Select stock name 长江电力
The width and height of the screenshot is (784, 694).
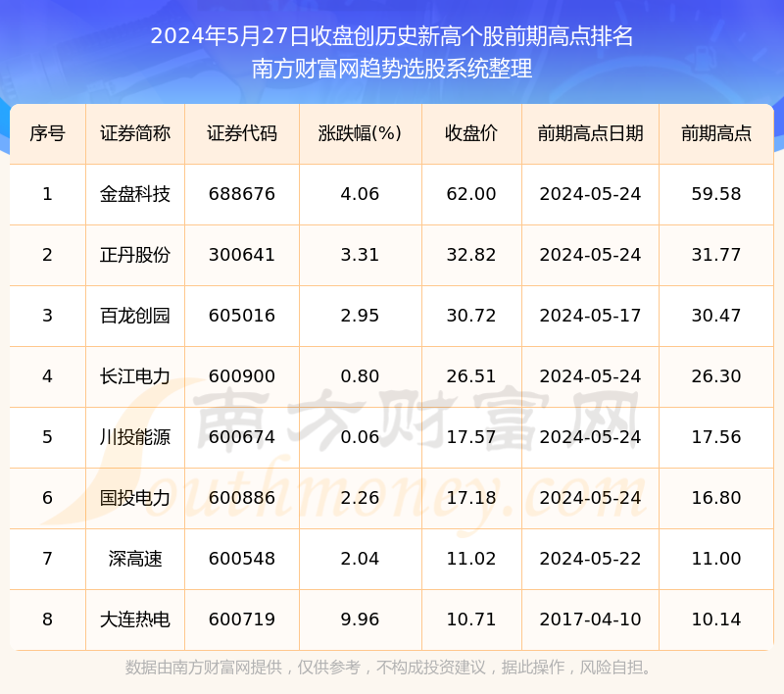coord(135,376)
